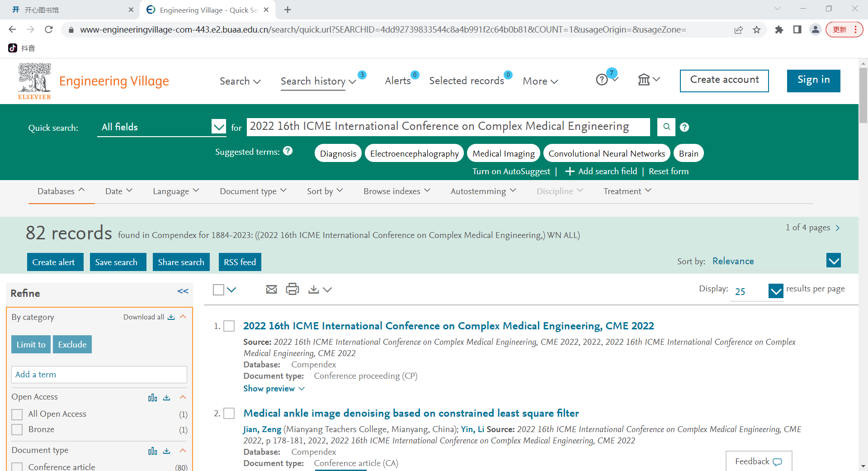Open the help center question icon
The height and width of the screenshot is (471, 868).
(602, 80)
